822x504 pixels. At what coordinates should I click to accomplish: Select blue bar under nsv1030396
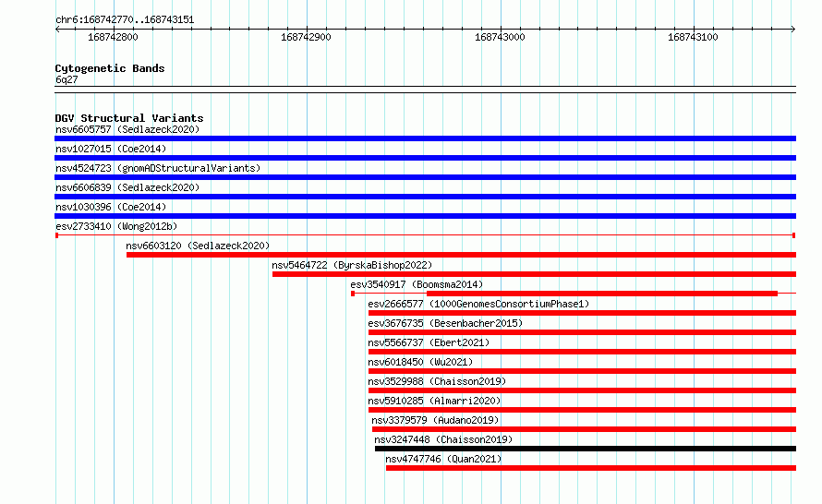tap(425, 216)
